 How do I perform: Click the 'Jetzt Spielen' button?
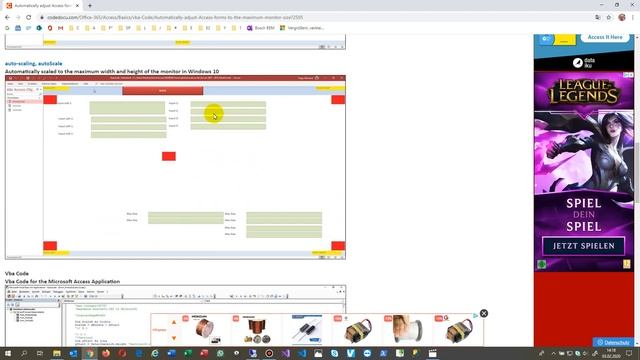pos(584,246)
